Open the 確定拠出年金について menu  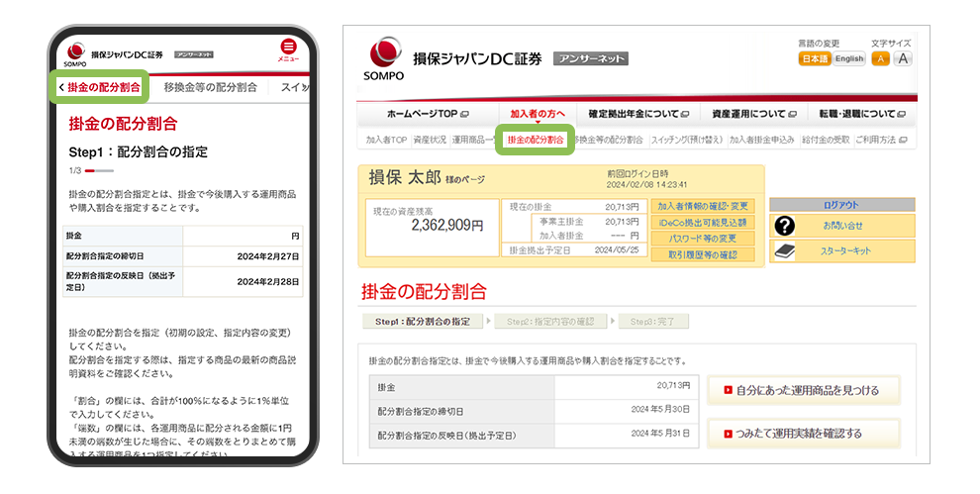click(x=638, y=114)
